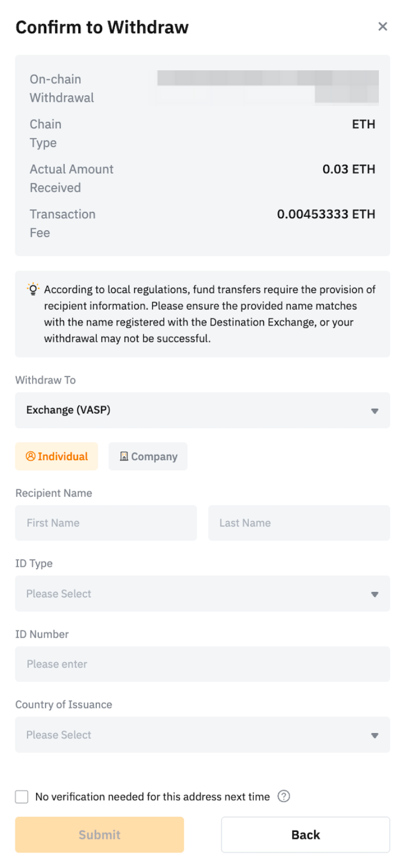Screen dimensions: 403x868
Task: Expand the ID Type dropdown
Action: point(202,594)
